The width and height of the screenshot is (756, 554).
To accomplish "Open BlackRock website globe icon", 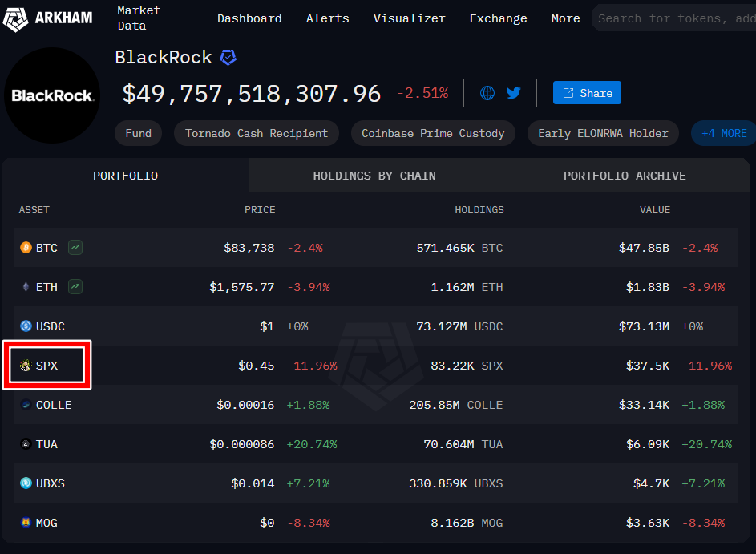I will 487,93.
